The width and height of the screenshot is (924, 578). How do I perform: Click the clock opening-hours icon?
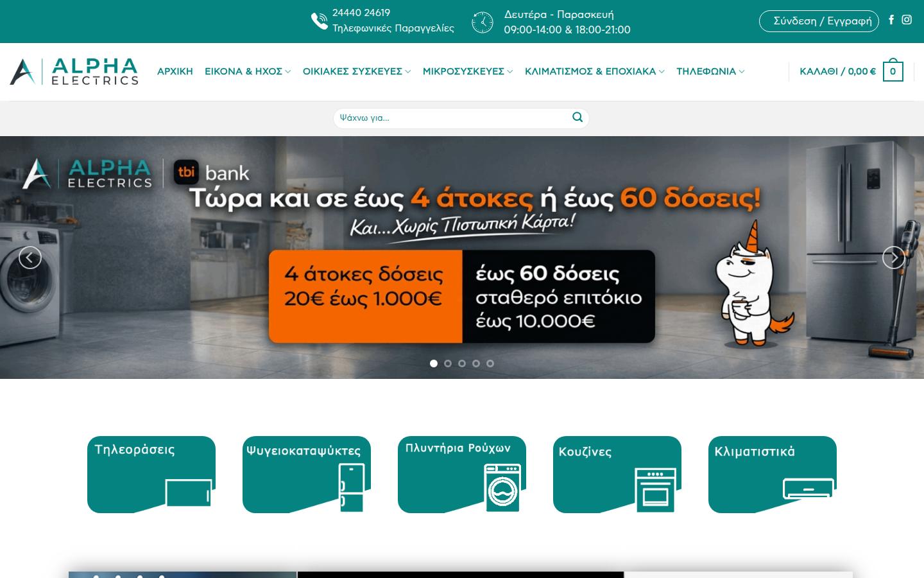click(483, 22)
